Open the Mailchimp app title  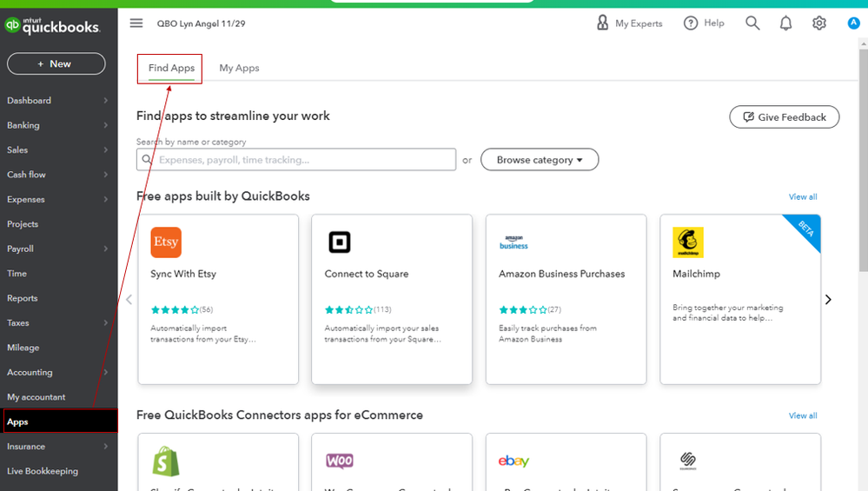point(696,274)
